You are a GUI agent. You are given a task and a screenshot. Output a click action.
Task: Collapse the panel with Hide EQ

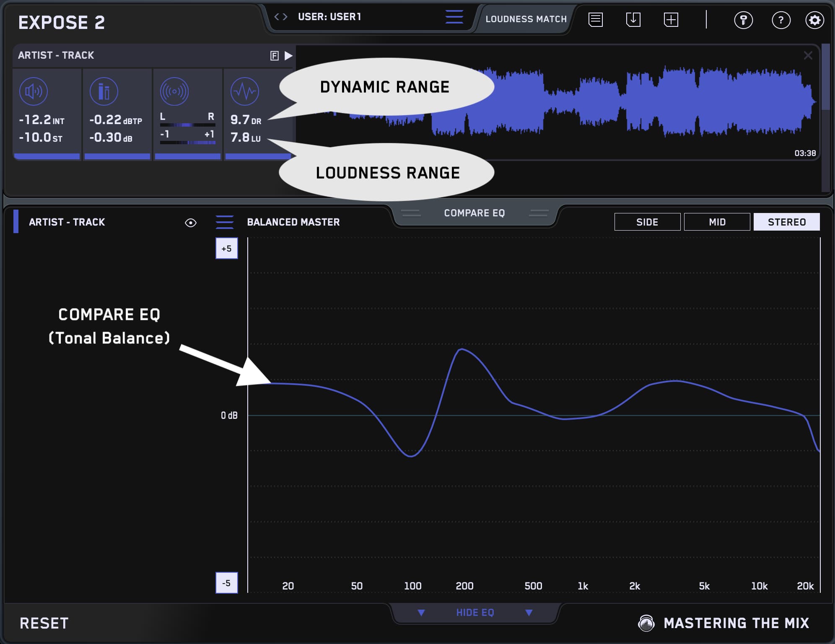(x=475, y=613)
